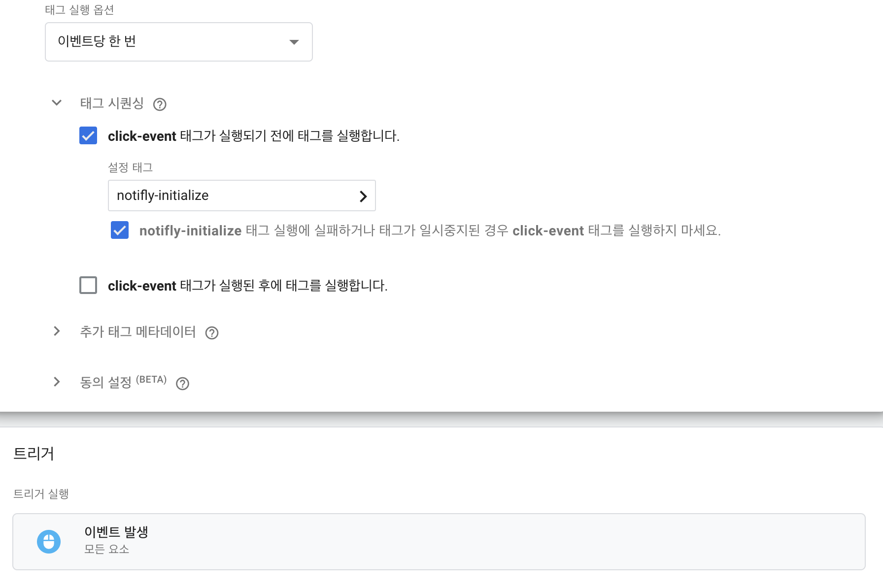Viewport: 883px width, 588px height.
Task: Uncheck firing tag before click-event checkbox
Action: (88, 136)
